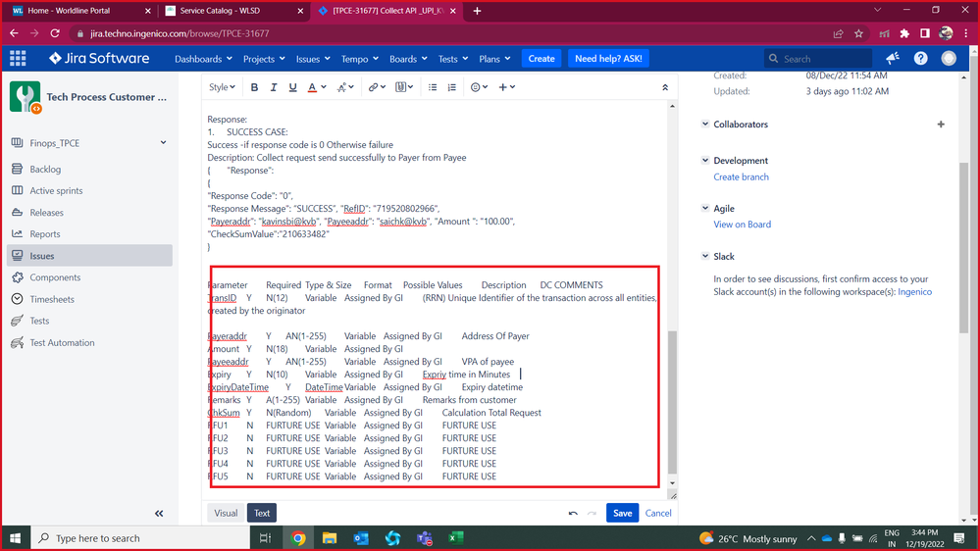Viewport: 980px width, 551px height.
Task: Open Components in the sidebar
Action: tap(55, 277)
